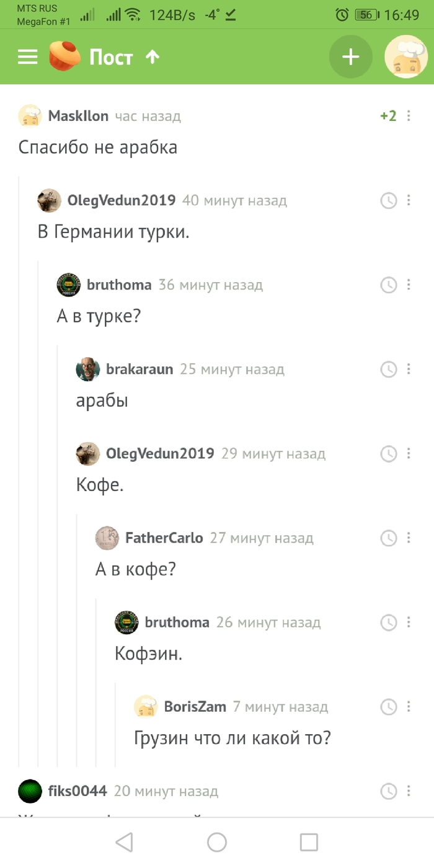
Task: Open your profile avatar in the top bar
Action: pyautogui.click(x=405, y=56)
